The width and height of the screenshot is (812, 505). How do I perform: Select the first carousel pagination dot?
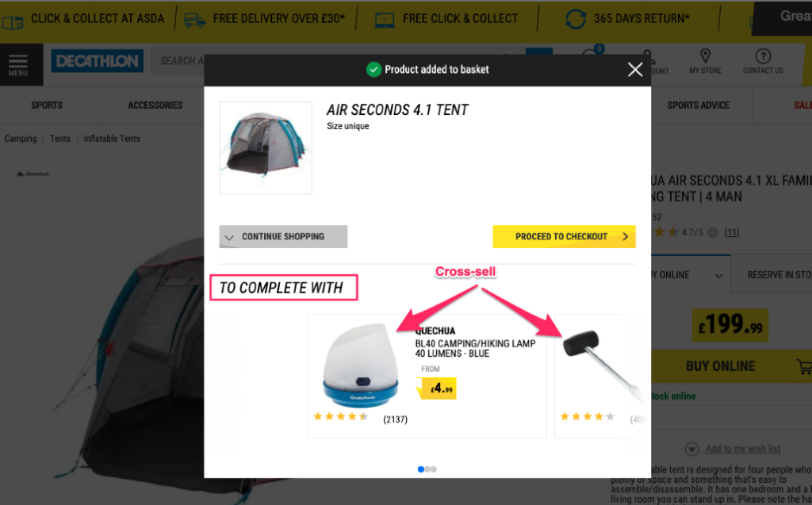[x=420, y=469]
